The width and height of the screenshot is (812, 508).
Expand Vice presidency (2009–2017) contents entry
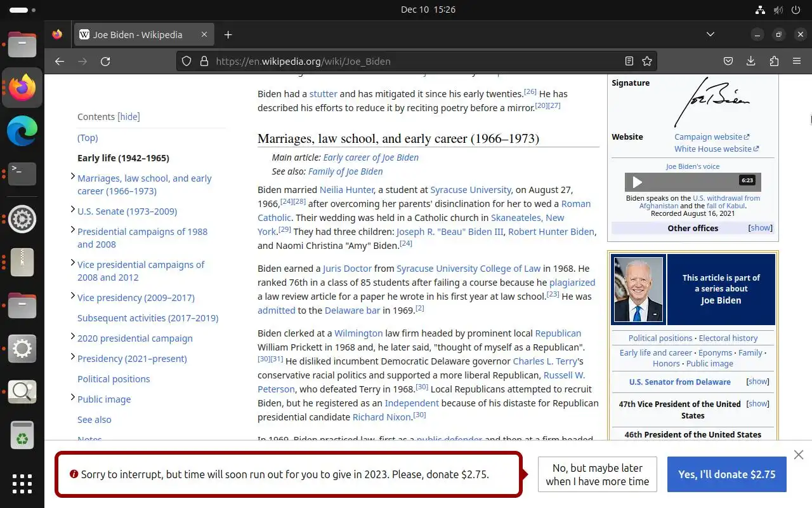pos(72,295)
